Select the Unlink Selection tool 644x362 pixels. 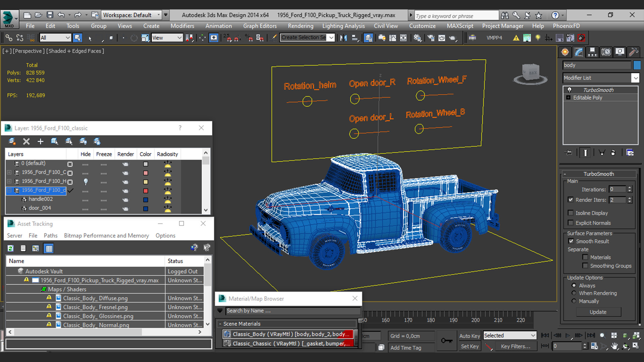click(x=20, y=38)
